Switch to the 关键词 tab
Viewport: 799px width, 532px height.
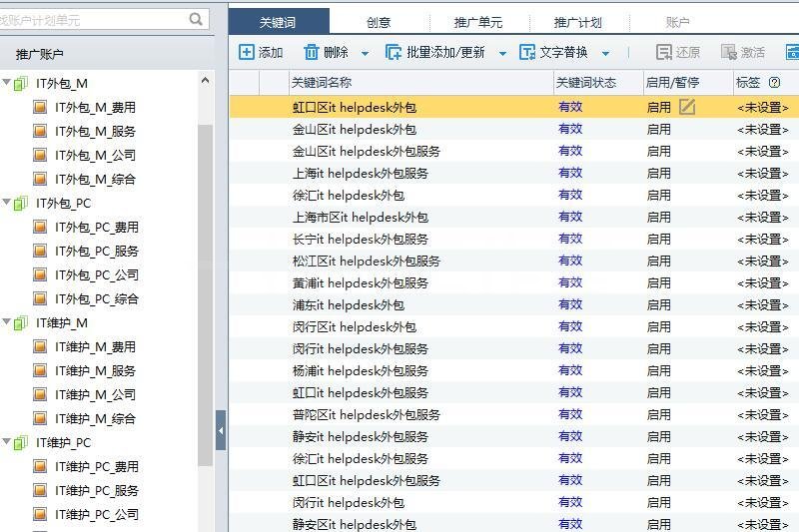(x=279, y=22)
